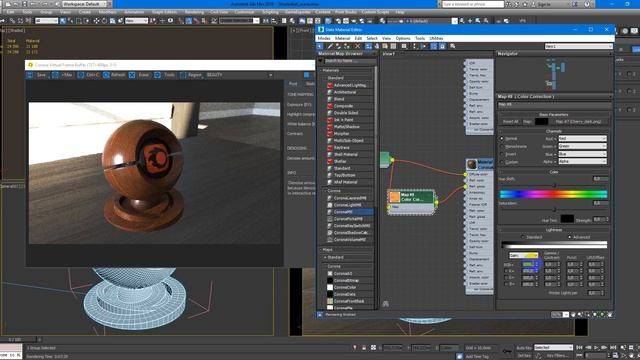Click the Reset All button
Screen dimensions: 640x360
(x=511, y=122)
